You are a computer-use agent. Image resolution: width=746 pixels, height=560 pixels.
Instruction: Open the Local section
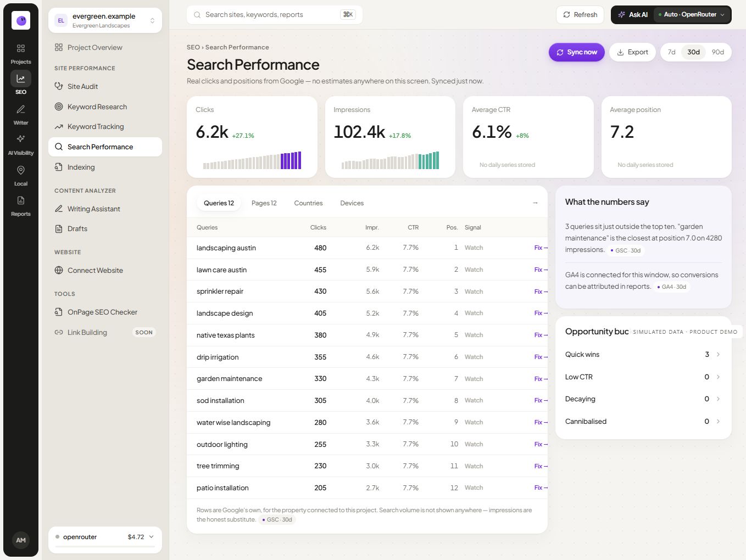pyautogui.click(x=21, y=175)
